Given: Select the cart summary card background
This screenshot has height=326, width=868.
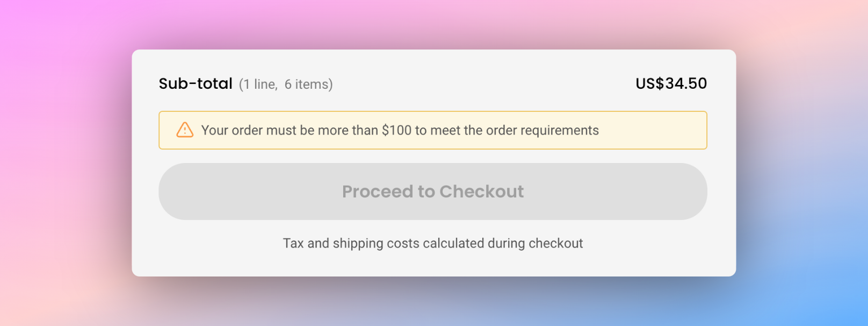Looking at the screenshot, I should pyautogui.click(x=433, y=264).
